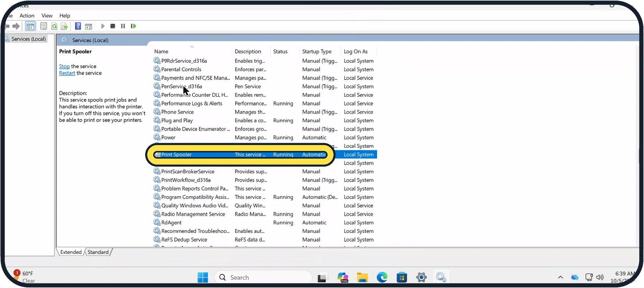Select the PrintScanBrokerService row

264,172
